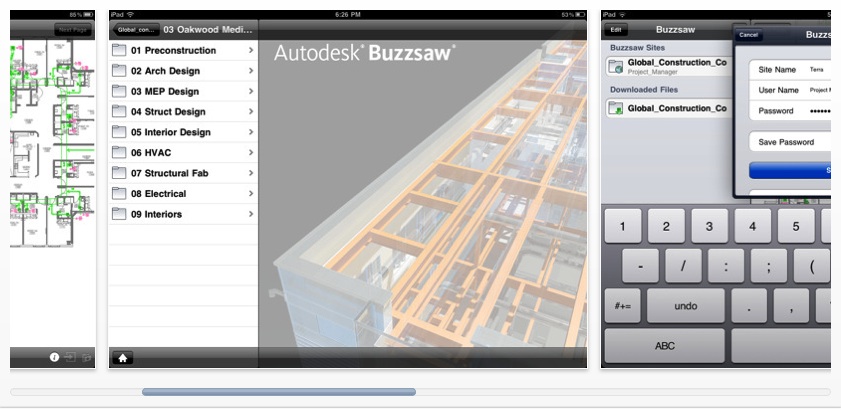Open Global_Construction_Co under Buzzsaw Sites
The width and height of the screenshot is (841, 416).
[677, 63]
